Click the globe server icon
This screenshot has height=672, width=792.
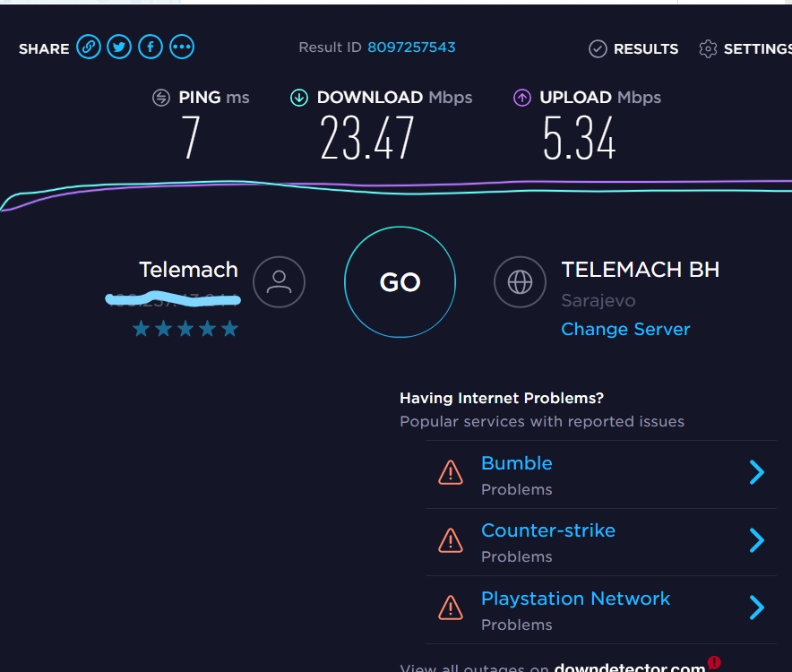click(x=520, y=282)
